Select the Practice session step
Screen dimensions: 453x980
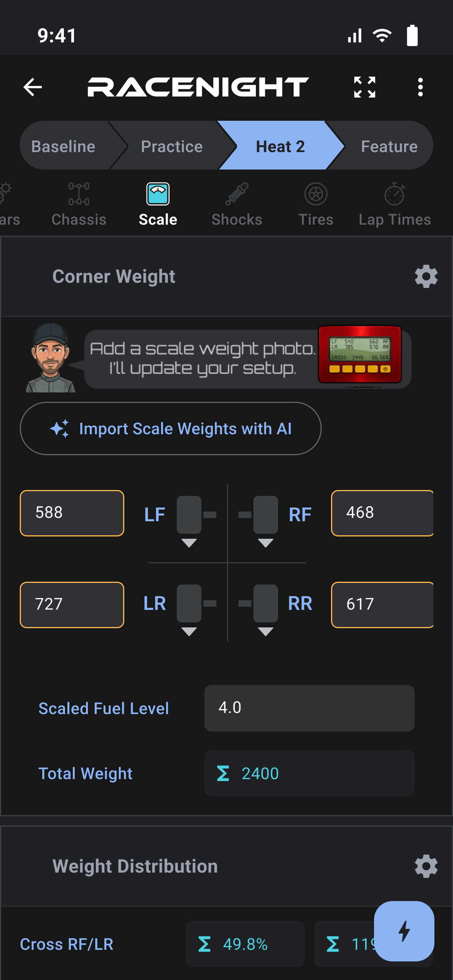172,146
